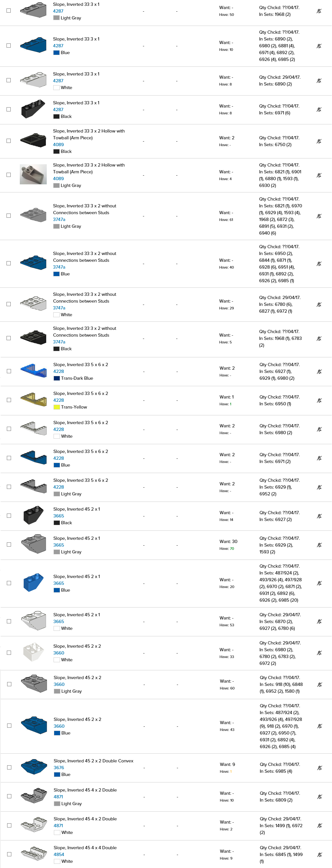Follow the 4854 part number link

59,854
